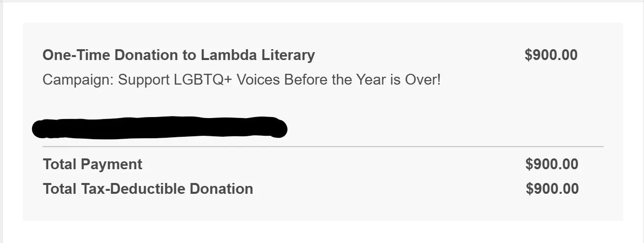
Task: Click the $900.00 one-time donation amount
Action: tap(551, 55)
